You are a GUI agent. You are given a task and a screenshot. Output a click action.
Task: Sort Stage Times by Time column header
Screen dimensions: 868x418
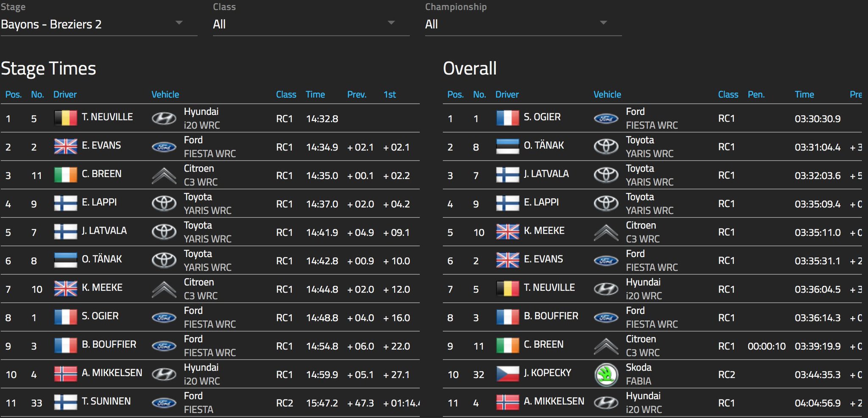(x=315, y=94)
